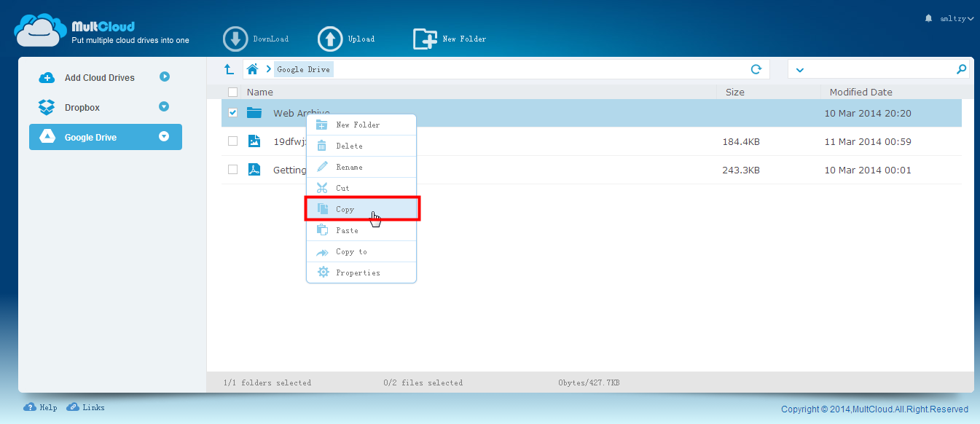Click the Rename pencil icon in context menu
Viewport: 980px width, 424px height.
point(322,167)
